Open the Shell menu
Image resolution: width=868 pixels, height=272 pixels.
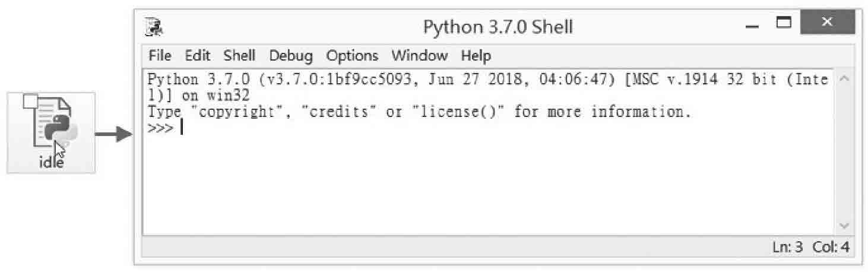point(239,56)
